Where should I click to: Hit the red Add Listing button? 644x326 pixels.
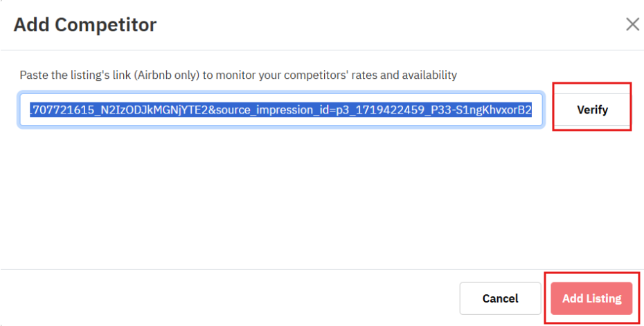(591, 298)
